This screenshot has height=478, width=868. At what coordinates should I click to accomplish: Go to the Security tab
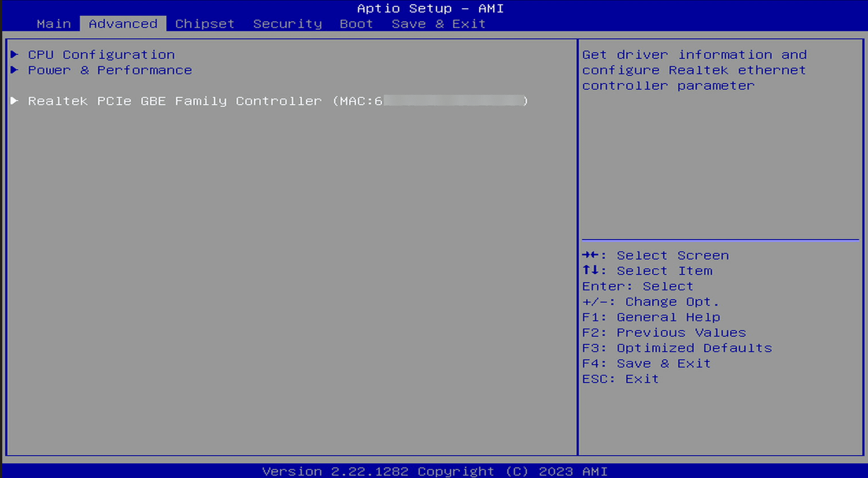pyautogui.click(x=288, y=24)
